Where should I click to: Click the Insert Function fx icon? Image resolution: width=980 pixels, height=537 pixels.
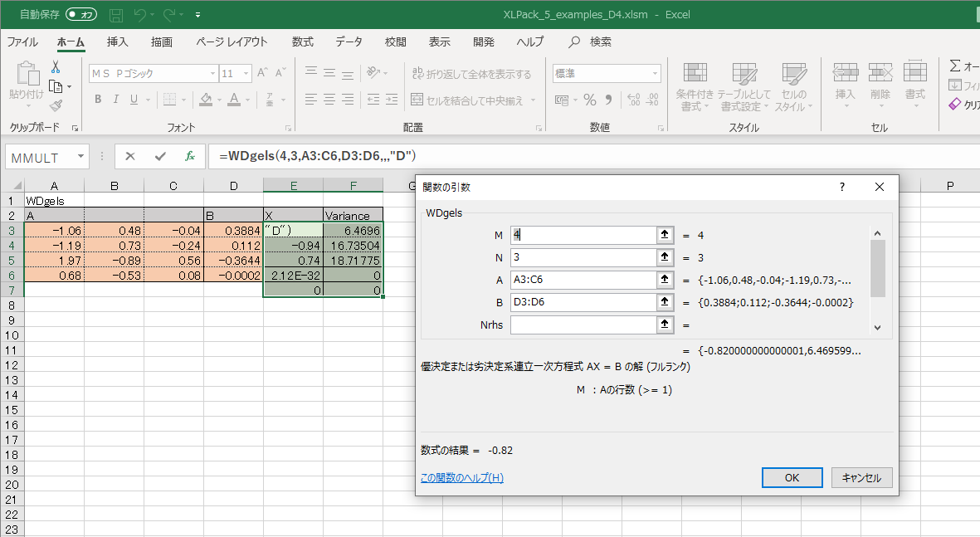[x=190, y=156]
